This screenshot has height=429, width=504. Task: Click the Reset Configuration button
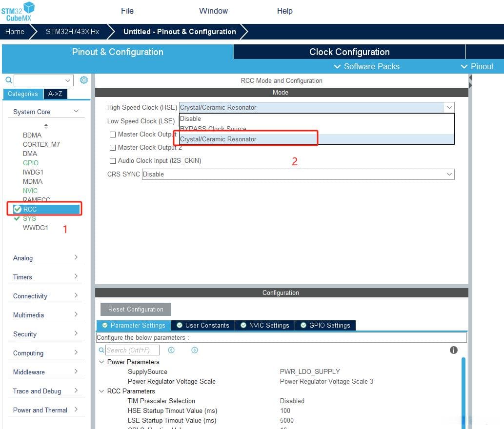136,309
